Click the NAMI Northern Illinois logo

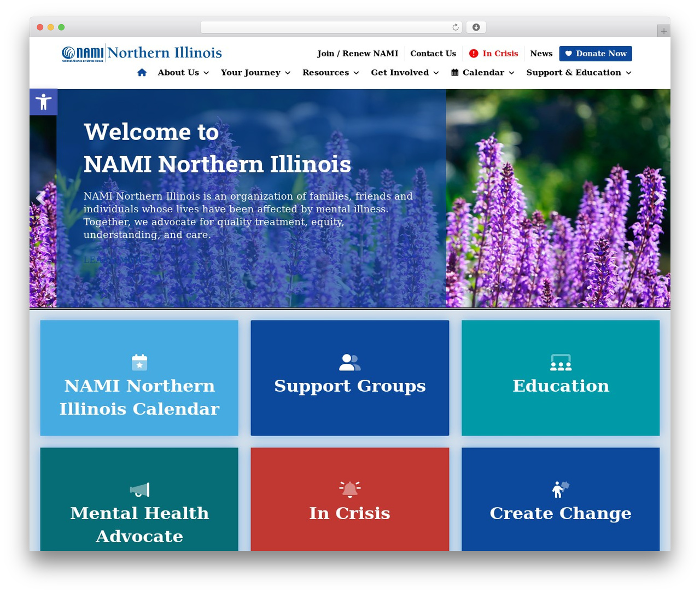(142, 53)
